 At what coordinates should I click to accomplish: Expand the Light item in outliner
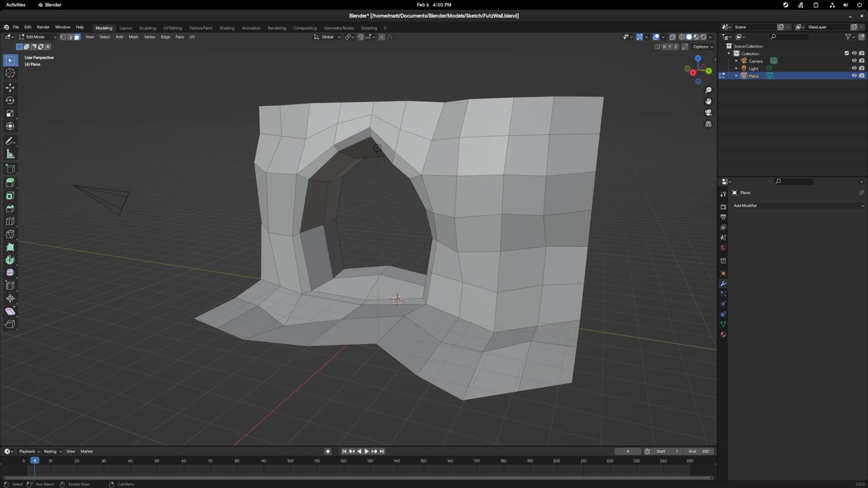point(736,68)
